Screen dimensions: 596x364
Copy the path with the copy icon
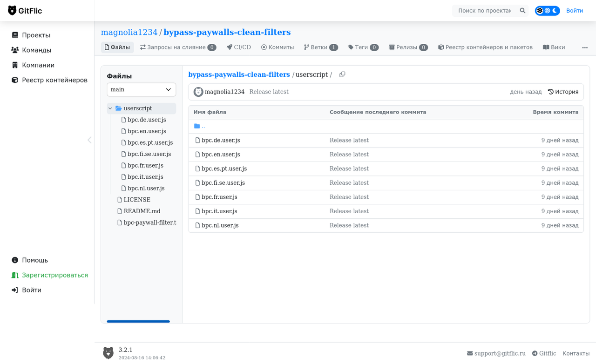[342, 74]
